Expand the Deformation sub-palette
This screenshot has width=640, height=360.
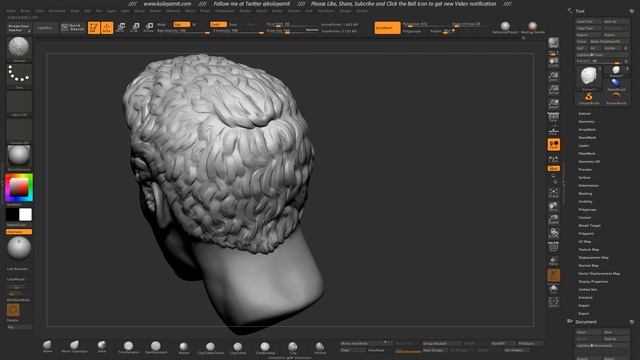pyautogui.click(x=588, y=186)
